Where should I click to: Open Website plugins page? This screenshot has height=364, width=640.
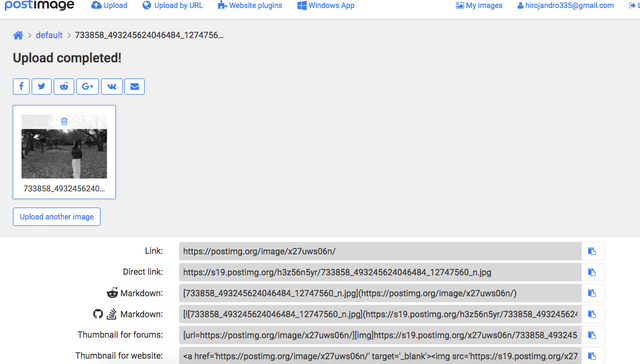pos(250,5)
